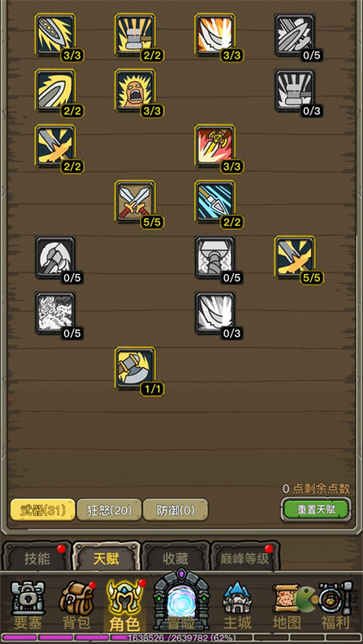Go to 主城 main city

238,606
